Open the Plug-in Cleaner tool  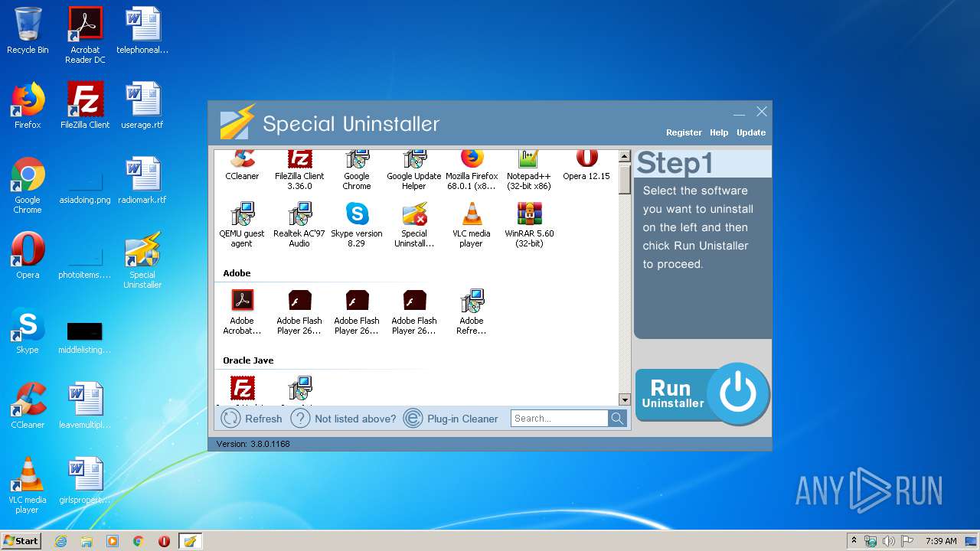click(451, 419)
